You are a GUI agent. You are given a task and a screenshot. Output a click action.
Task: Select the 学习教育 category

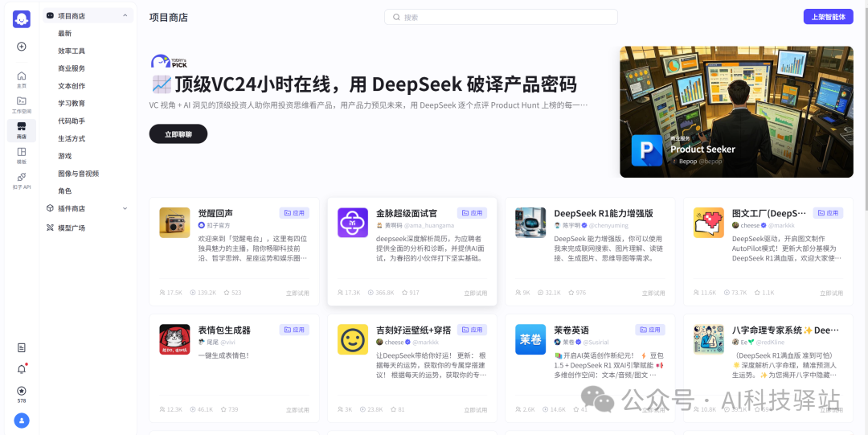(x=72, y=104)
